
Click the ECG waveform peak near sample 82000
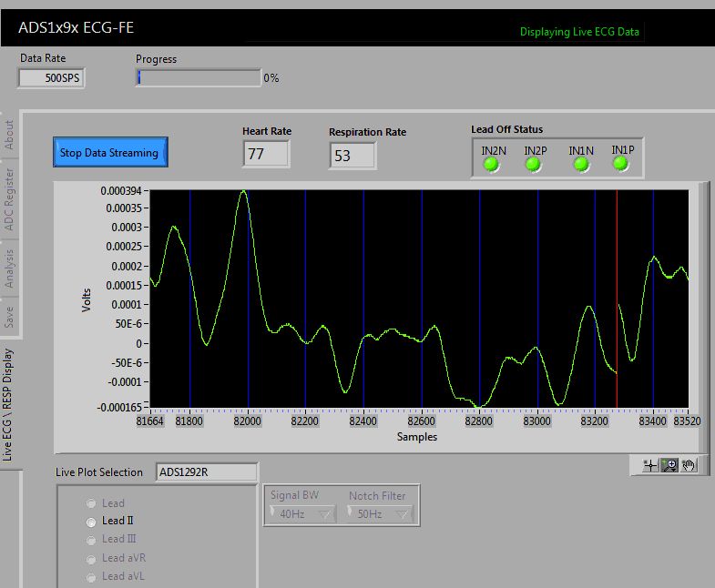click(244, 191)
